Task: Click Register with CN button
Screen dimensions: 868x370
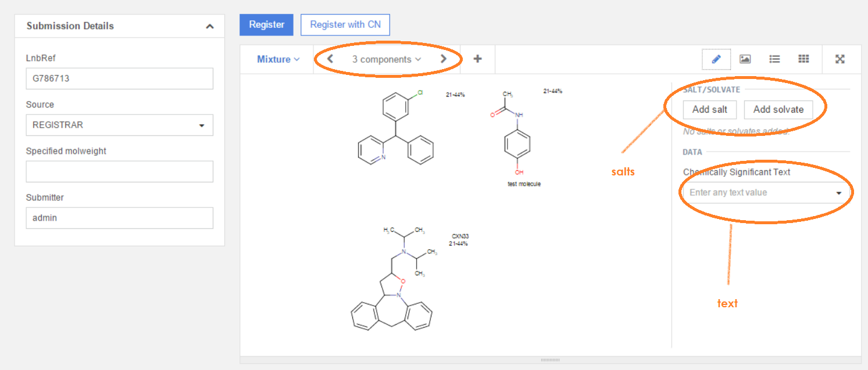Action: (x=345, y=24)
